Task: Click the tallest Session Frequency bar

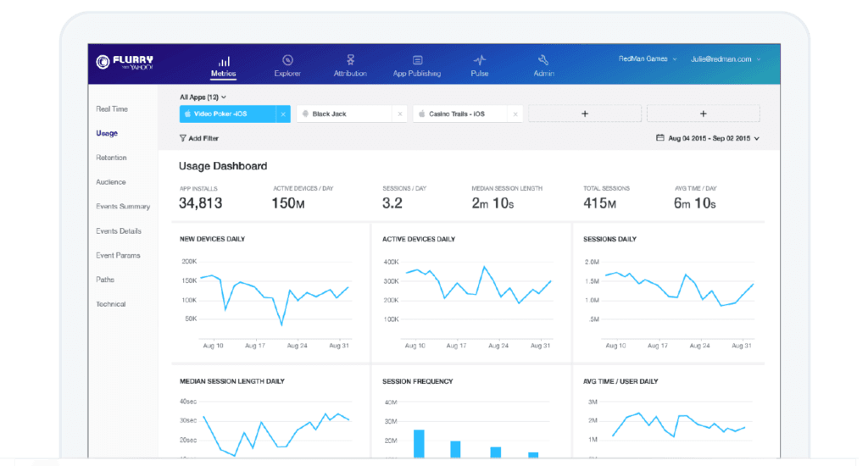Action: [419, 444]
